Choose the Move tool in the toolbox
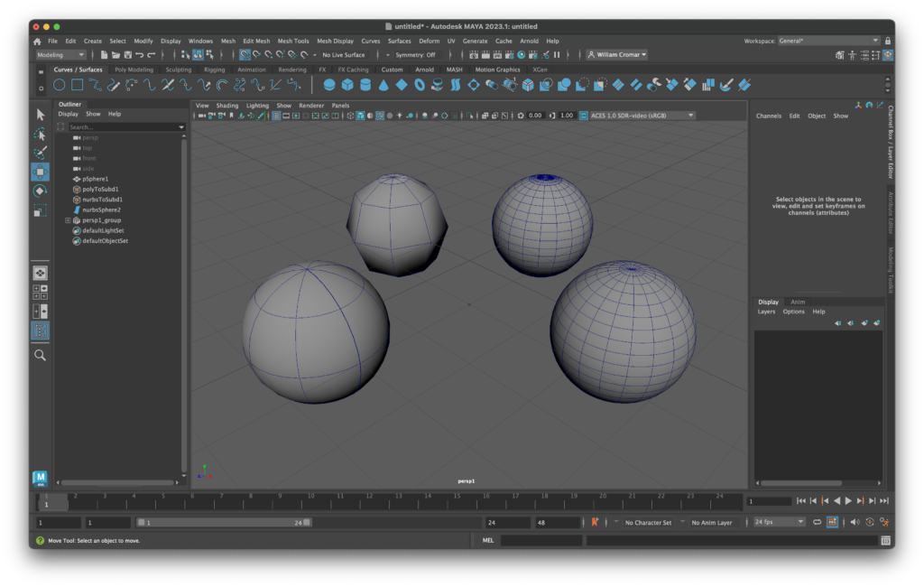Image resolution: width=924 pixels, height=587 pixels. 40,171
